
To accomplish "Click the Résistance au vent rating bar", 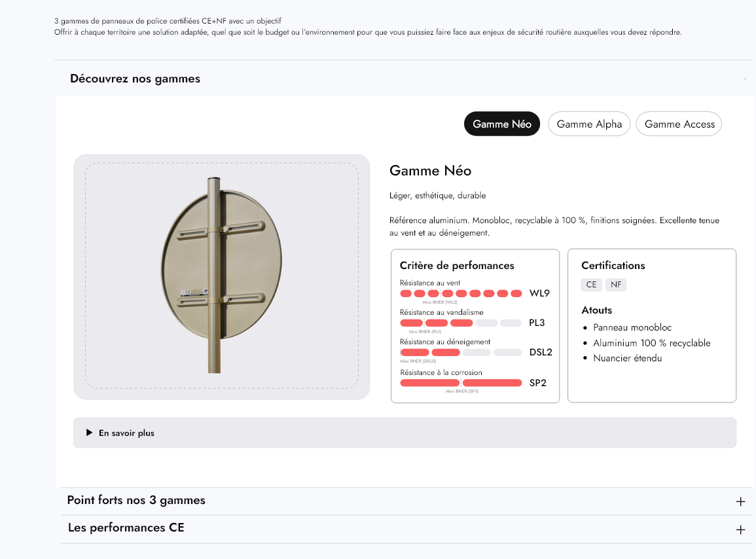I will point(461,293).
